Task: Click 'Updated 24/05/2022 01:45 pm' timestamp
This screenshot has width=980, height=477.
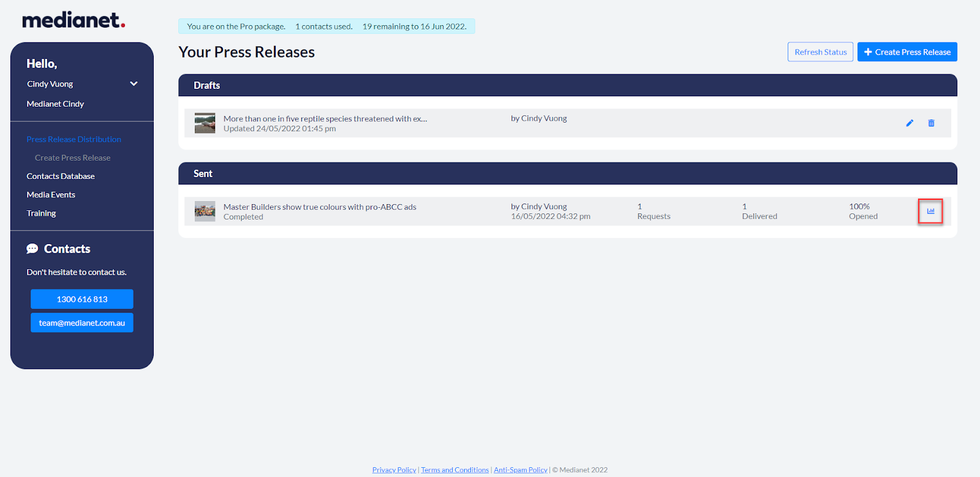Action: [279, 129]
